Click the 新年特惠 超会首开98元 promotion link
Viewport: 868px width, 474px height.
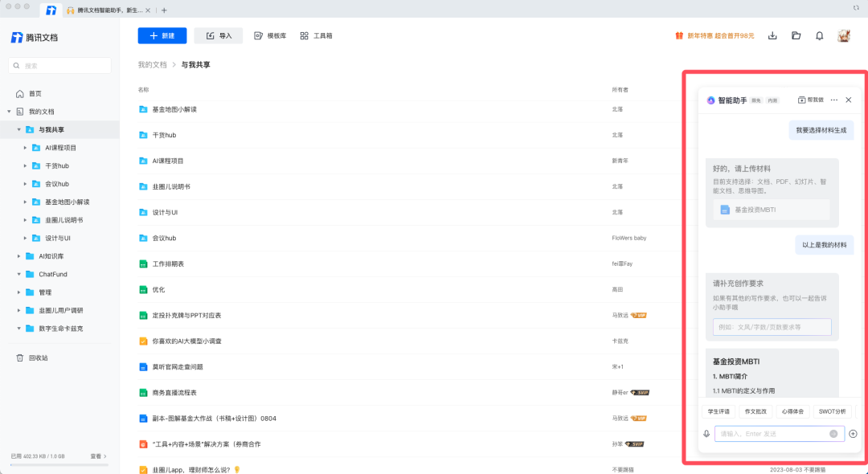[x=721, y=36]
